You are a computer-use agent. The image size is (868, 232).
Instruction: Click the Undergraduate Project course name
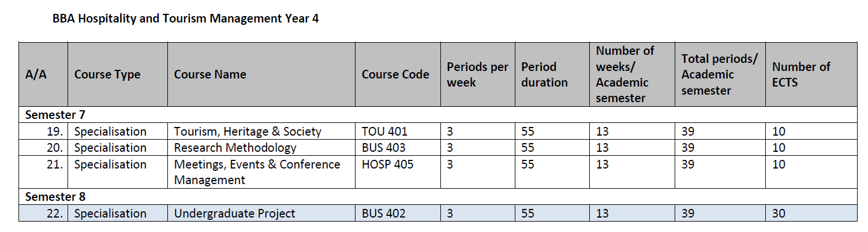point(234,214)
